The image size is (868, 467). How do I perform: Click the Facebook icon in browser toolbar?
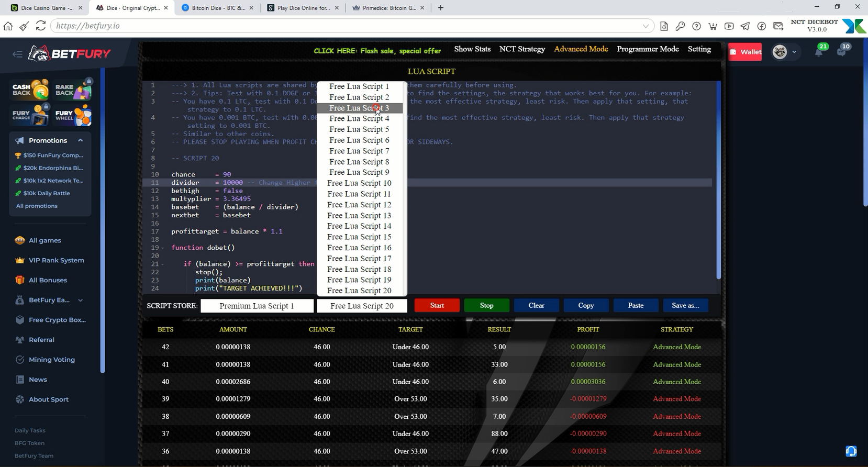tap(762, 26)
